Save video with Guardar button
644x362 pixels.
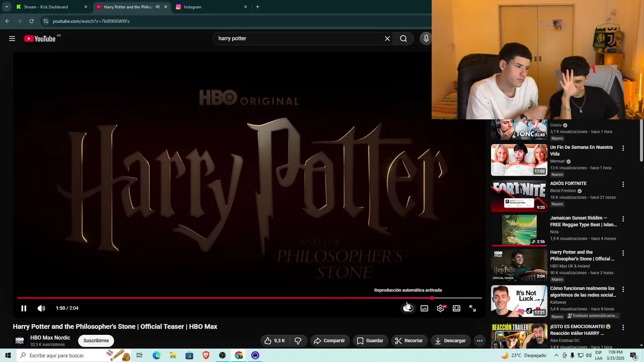[x=370, y=341]
